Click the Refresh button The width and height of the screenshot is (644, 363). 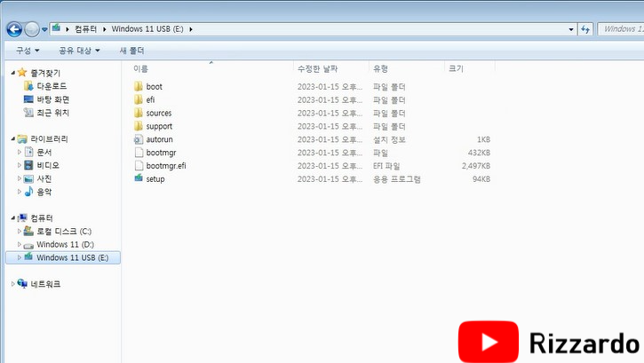[x=585, y=29]
